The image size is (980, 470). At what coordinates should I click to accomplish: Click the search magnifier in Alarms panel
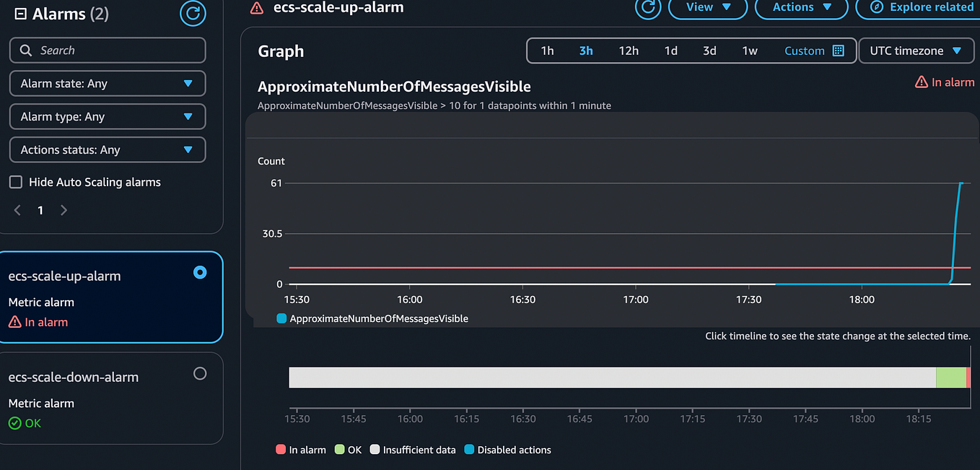tap(25, 50)
